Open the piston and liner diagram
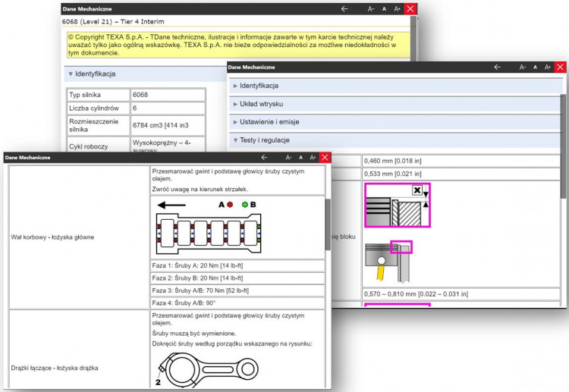The height and width of the screenshot is (392, 569). pos(388,262)
